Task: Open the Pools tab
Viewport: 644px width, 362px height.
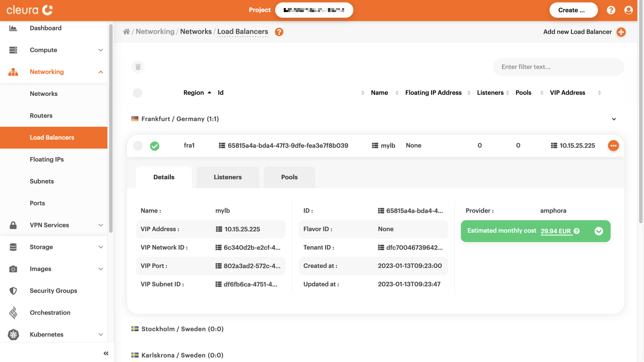Action: coord(289,177)
